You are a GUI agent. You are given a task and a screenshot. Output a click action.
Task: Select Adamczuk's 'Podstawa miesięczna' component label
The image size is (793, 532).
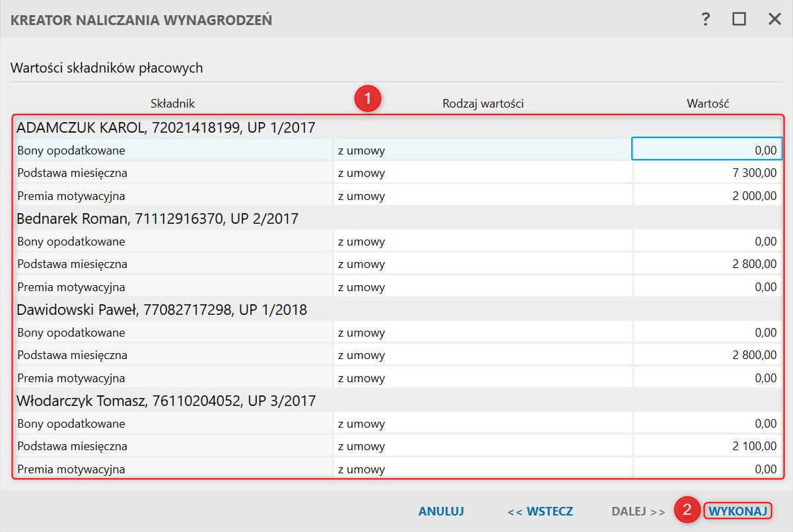(73, 173)
